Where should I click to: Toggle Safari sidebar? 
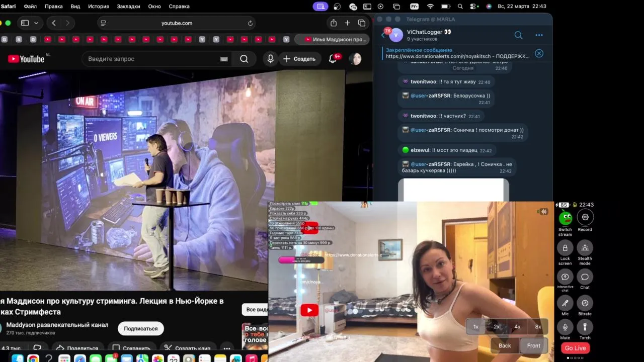pyautogui.click(x=25, y=23)
